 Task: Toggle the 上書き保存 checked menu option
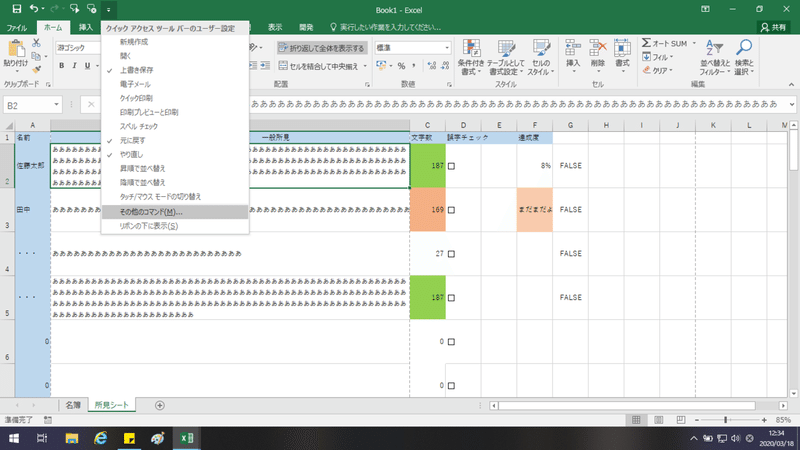(x=175, y=70)
